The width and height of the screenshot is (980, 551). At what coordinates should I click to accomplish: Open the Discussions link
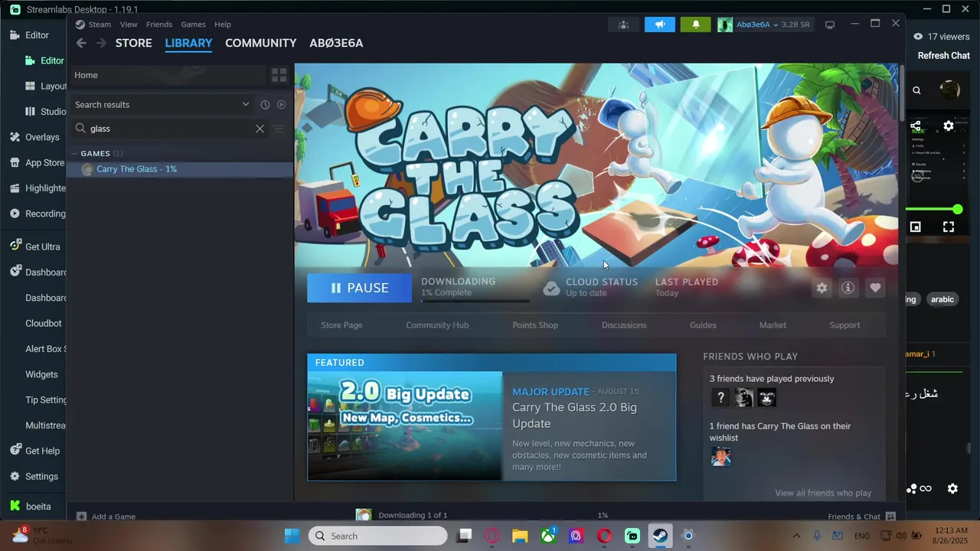click(x=624, y=325)
